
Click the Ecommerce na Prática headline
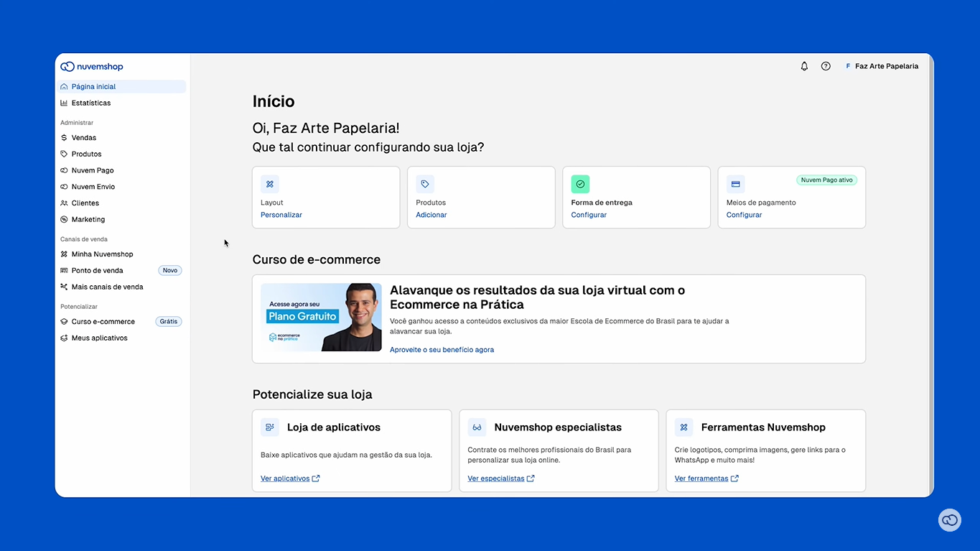coord(537,297)
